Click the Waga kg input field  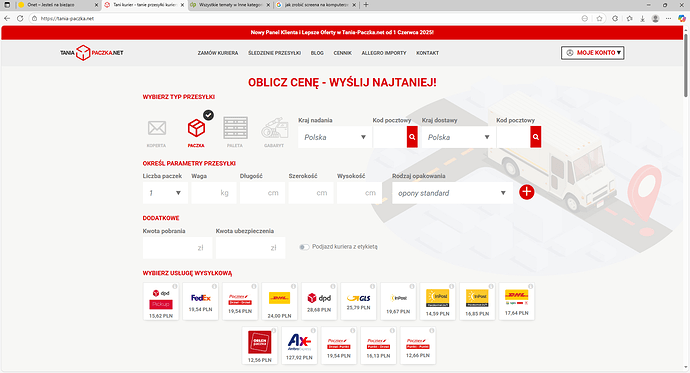[214, 193]
